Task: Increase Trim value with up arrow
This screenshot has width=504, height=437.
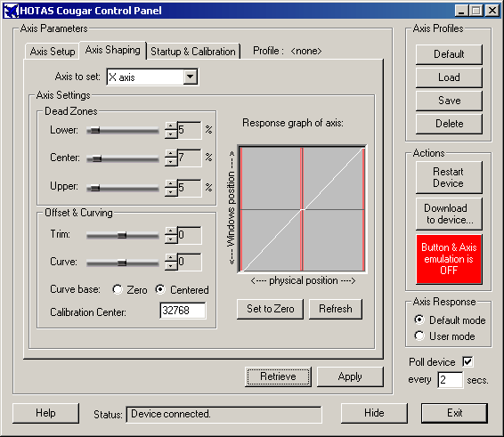Action: click(171, 231)
